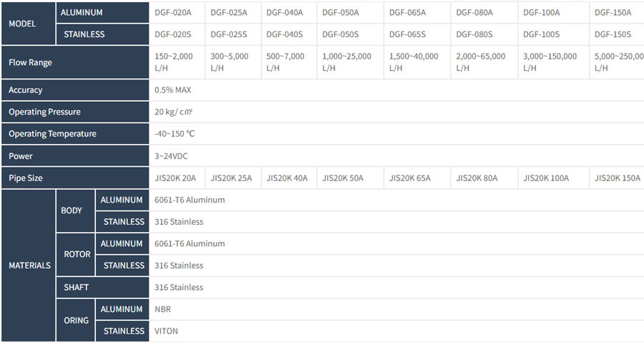Click the VITON o-ring material value
This screenshot has width=644, height=348.
[x=166, y=331]
